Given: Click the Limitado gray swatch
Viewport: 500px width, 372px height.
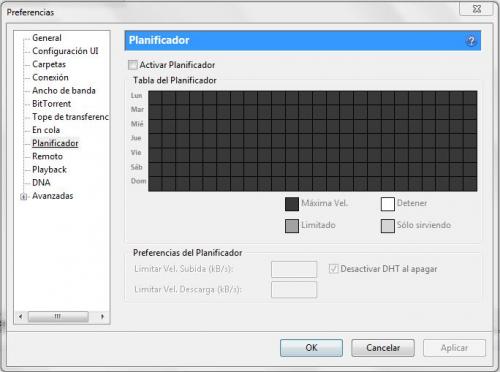Looking at the screenshot, I should pos(292,226).
